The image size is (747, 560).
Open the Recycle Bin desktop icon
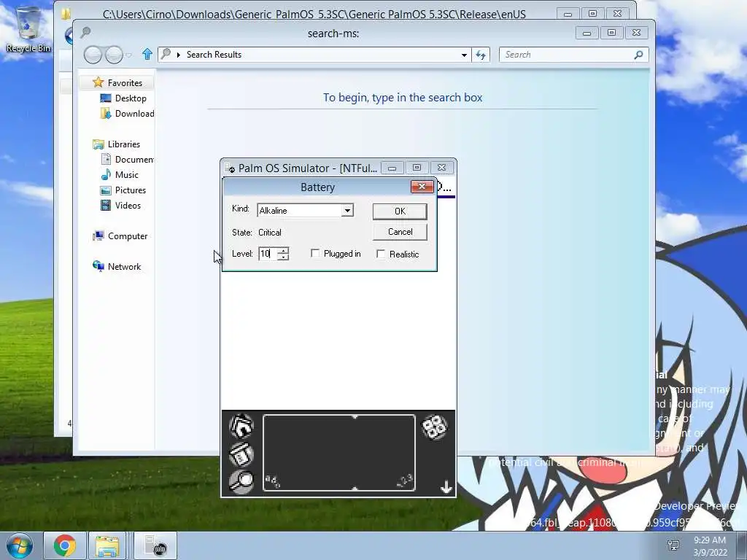(x=28, y=30)
